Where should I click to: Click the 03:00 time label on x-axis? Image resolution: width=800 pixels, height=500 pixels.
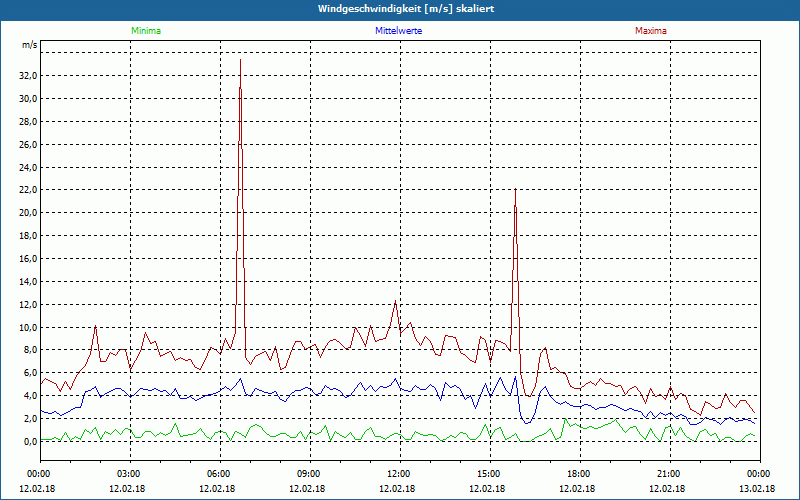click(x=129, y=474)
